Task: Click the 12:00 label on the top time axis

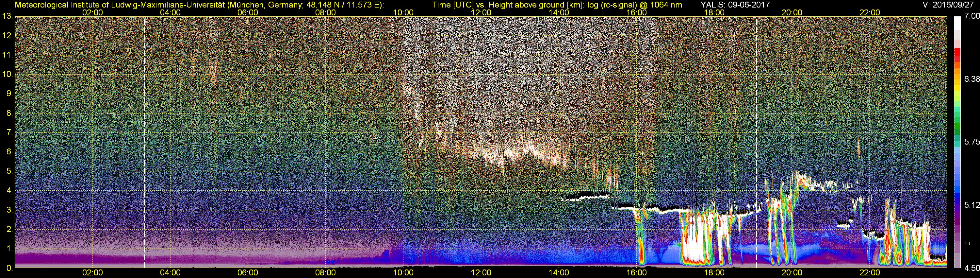Action: point(481,12)
